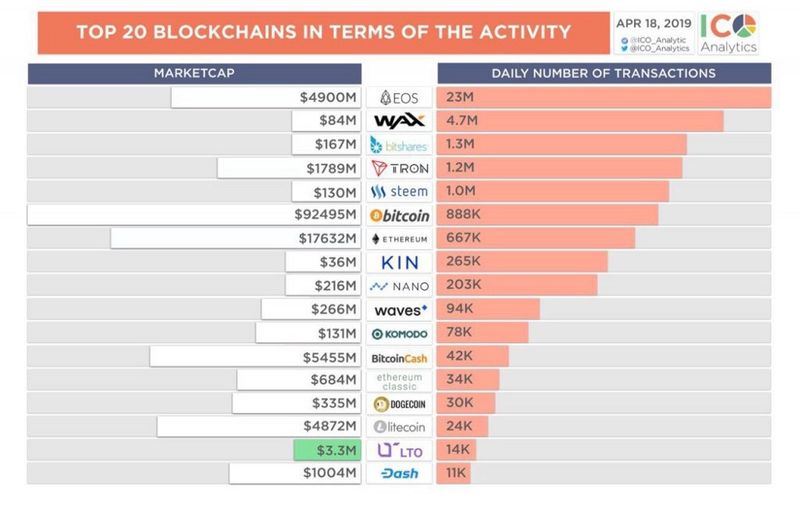Select the steem logo
The height and width of the screenshot is (508, 800).
(399, 192)
